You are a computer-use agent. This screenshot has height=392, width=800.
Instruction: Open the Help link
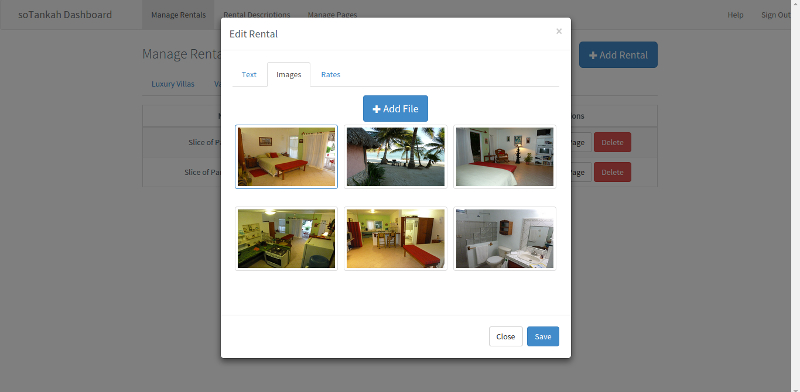coord(735,15)
